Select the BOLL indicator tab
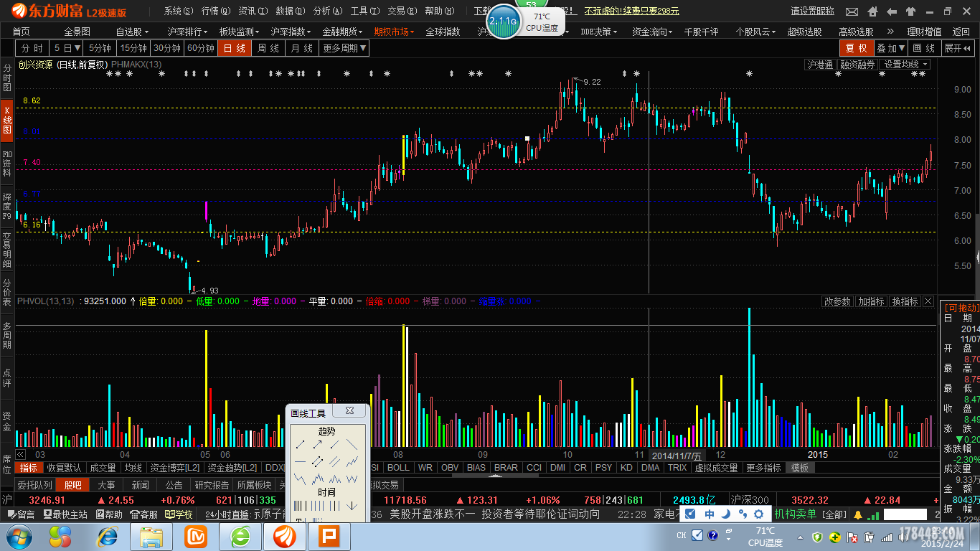The height and width of the screenshot is (551, 980). tap(398, 468)
